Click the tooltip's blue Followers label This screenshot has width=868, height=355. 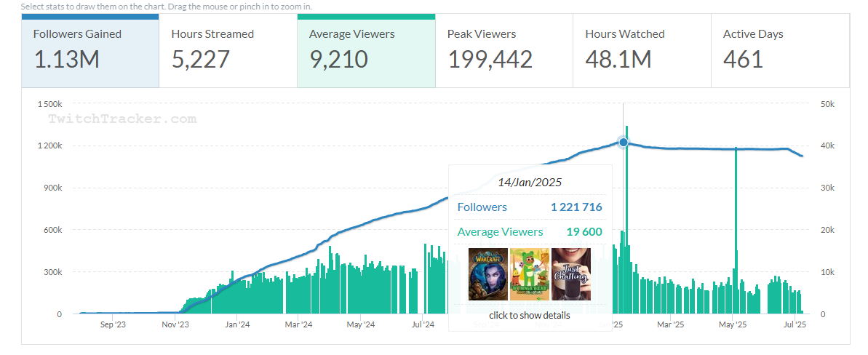[482, 207]
